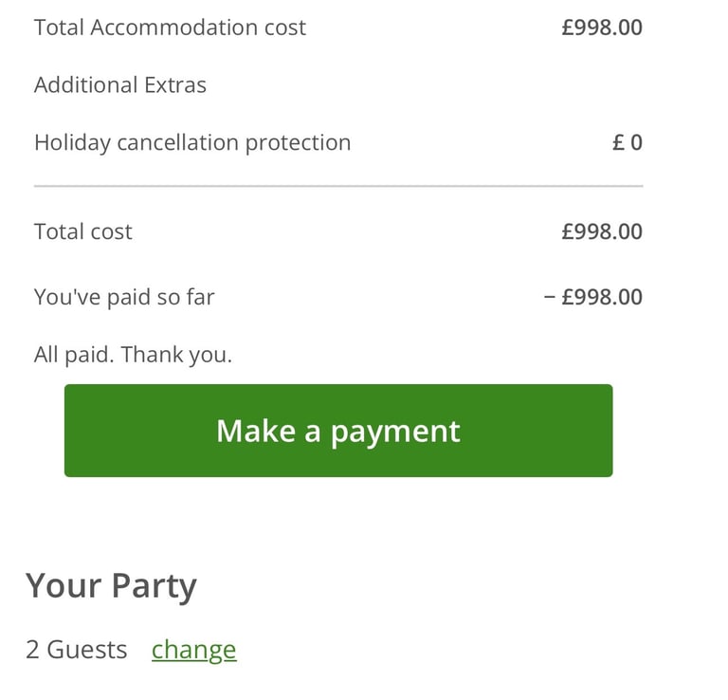Click the 2 Guests text
The image size is (728, 700).
[77, 650]
